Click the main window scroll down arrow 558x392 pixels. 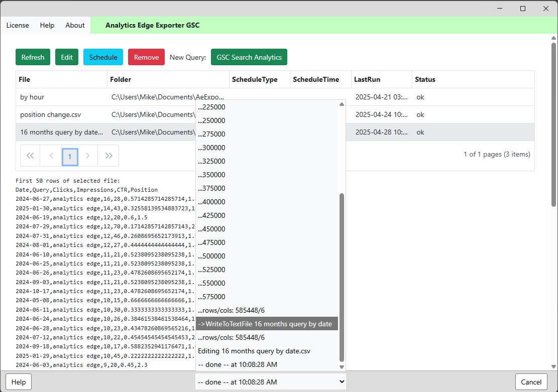point(553,366)
